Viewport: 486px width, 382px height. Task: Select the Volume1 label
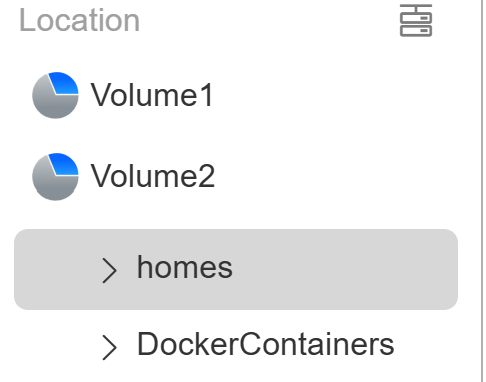[152, 95]
